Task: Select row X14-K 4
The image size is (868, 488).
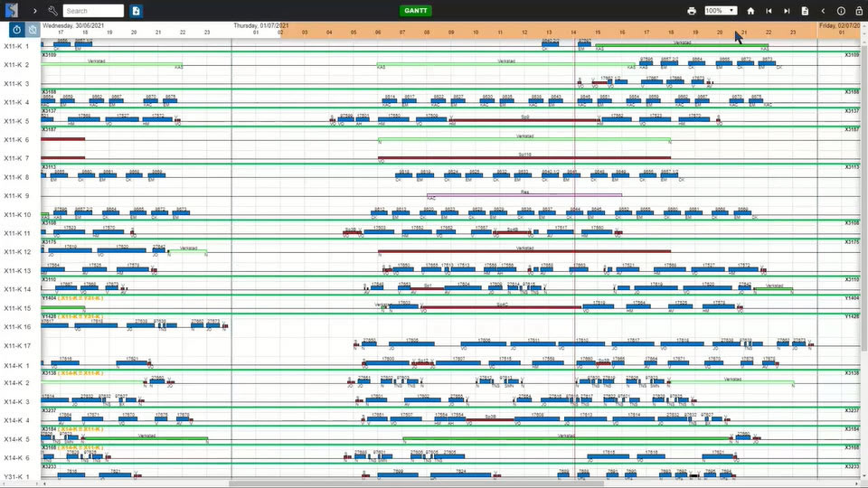Action: pyautogui.click(x=16, y=420)
